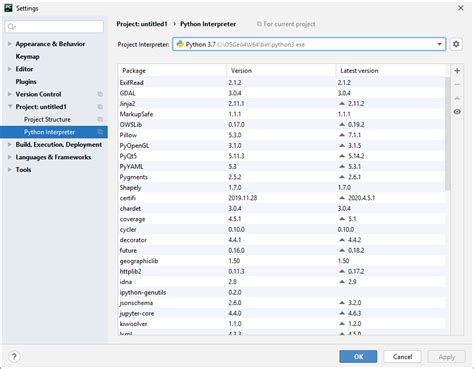Select the httplib2 package row
Screen dimensions: 474x369
click(x=282, y=272)
